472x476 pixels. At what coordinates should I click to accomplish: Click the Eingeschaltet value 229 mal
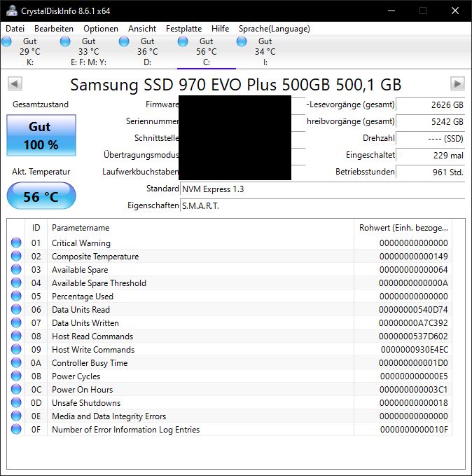click(x=430, y=156)
